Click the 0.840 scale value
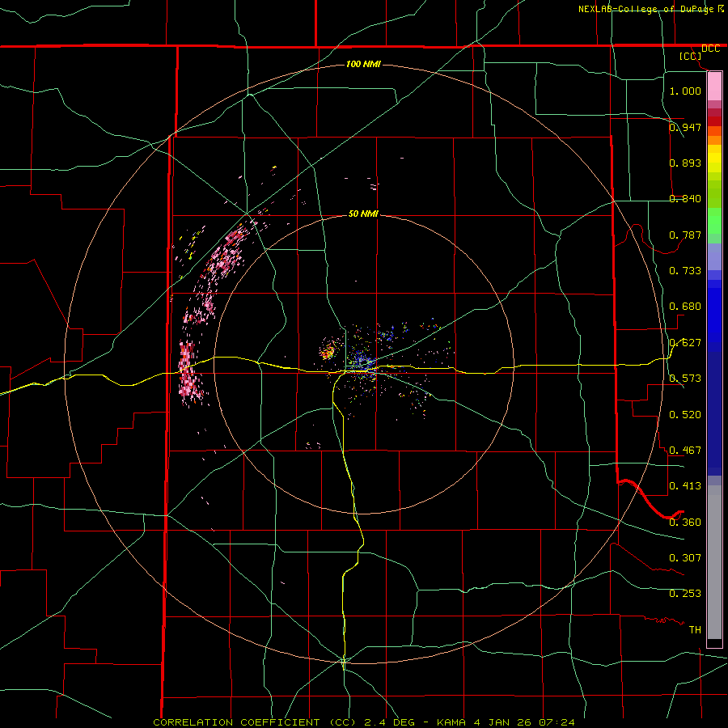The image size is (728, 728). (x=685, y=199)
